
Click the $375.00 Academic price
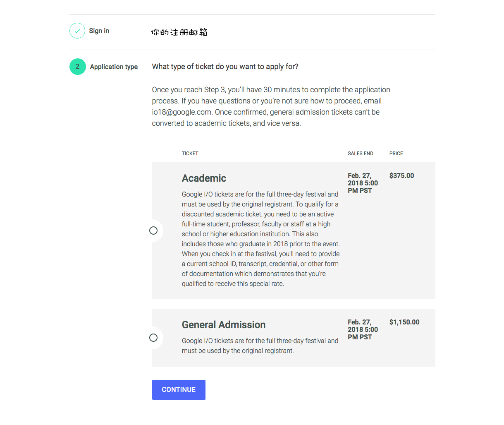[401, 176]
